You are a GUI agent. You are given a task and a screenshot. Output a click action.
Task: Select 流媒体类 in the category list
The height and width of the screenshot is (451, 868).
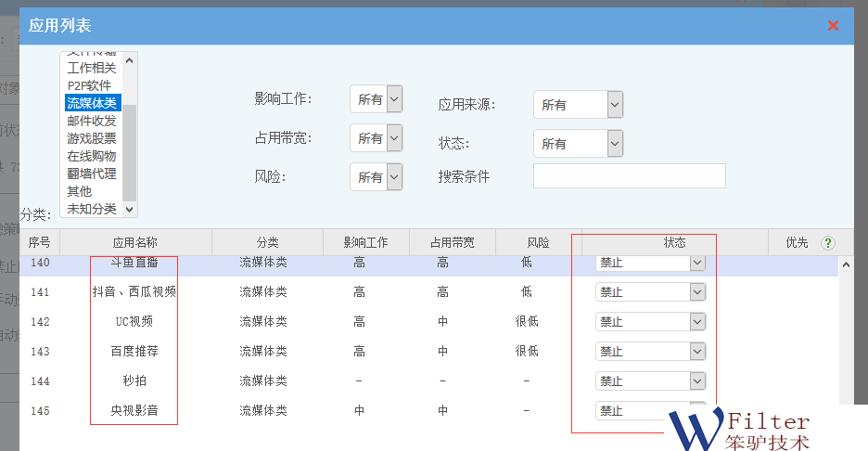[x=92, y=103]
